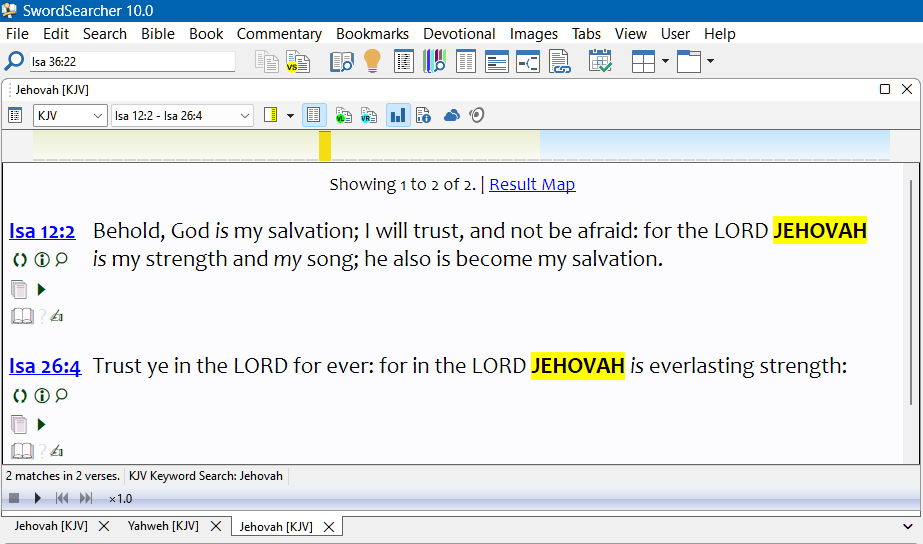Open the Images menu
923x544 pixels.
click(533, 34)
